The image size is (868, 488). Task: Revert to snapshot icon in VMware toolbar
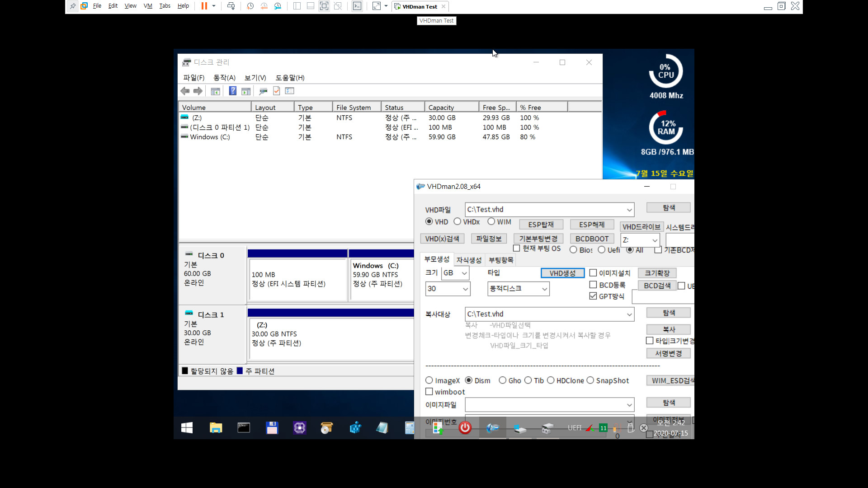(264, 6)
